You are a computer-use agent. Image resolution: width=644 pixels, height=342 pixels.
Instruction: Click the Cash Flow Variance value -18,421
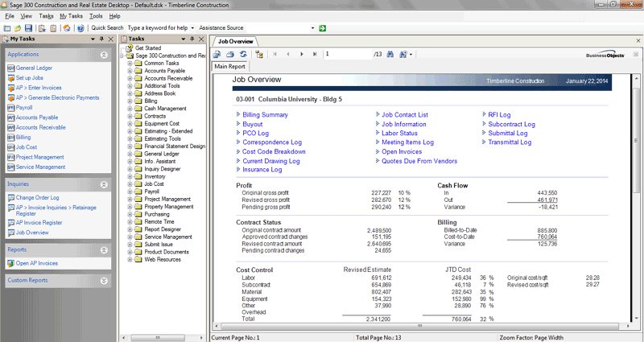pos(548,208)
